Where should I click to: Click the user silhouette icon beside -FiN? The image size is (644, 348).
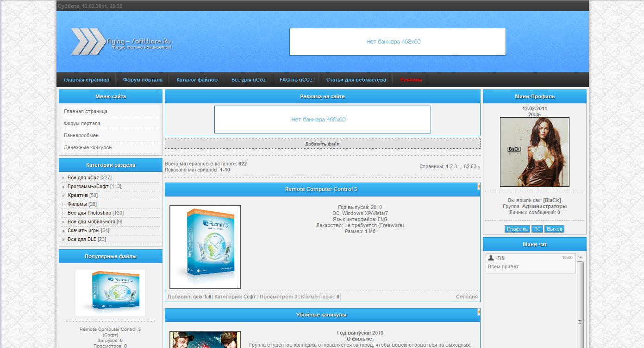(490, 258)
